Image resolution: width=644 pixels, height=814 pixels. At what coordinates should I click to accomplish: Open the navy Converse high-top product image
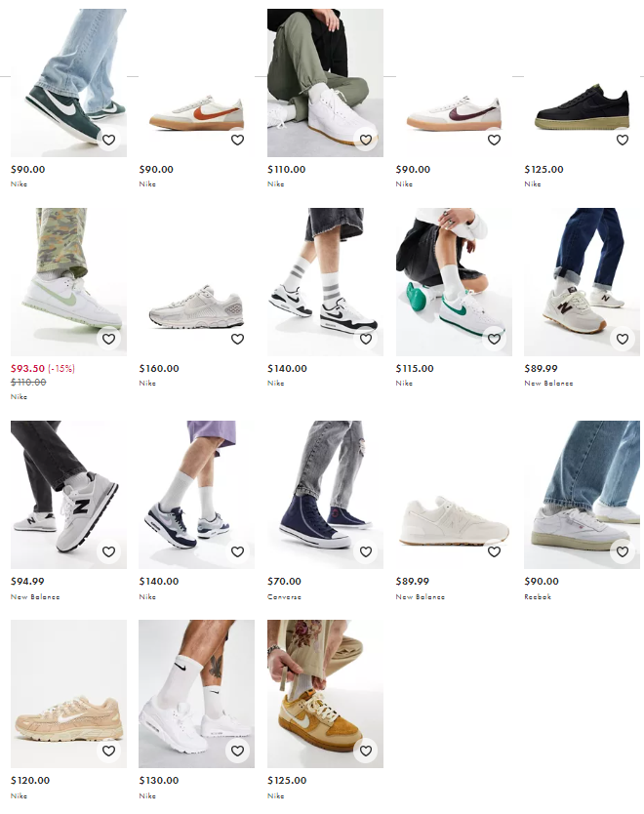click(x=325, y=495)
